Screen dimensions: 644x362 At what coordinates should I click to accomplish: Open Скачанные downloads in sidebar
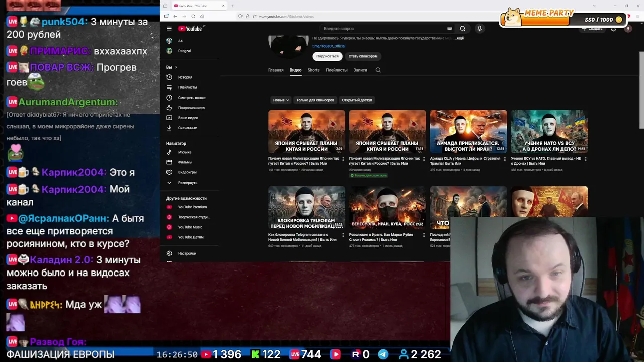click(x=186, y=128)
